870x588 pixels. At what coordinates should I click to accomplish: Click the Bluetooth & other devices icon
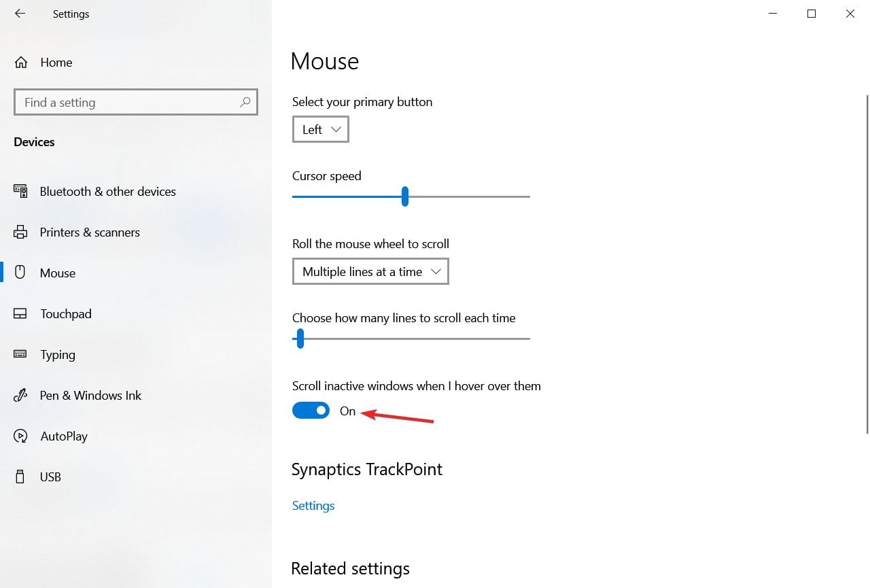(20, 192)
